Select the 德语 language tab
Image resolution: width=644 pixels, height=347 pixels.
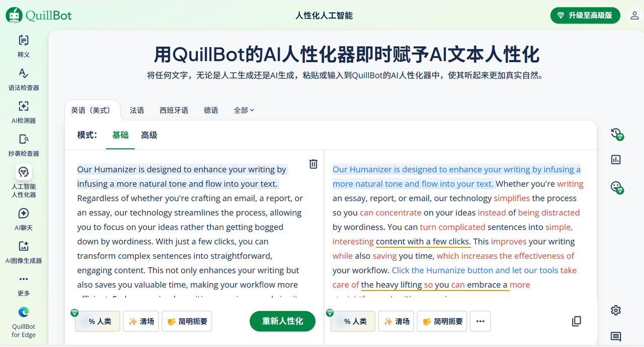(x=211, y=110)
